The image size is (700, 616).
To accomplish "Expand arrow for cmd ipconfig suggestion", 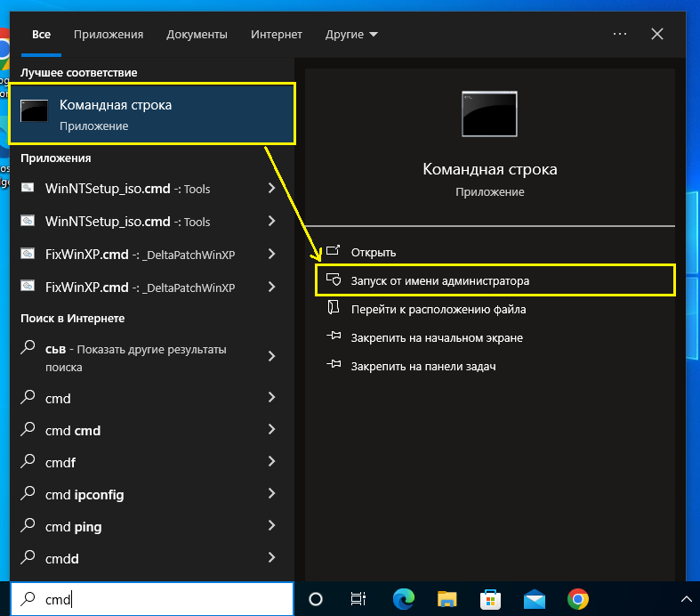I will point(271,493).
